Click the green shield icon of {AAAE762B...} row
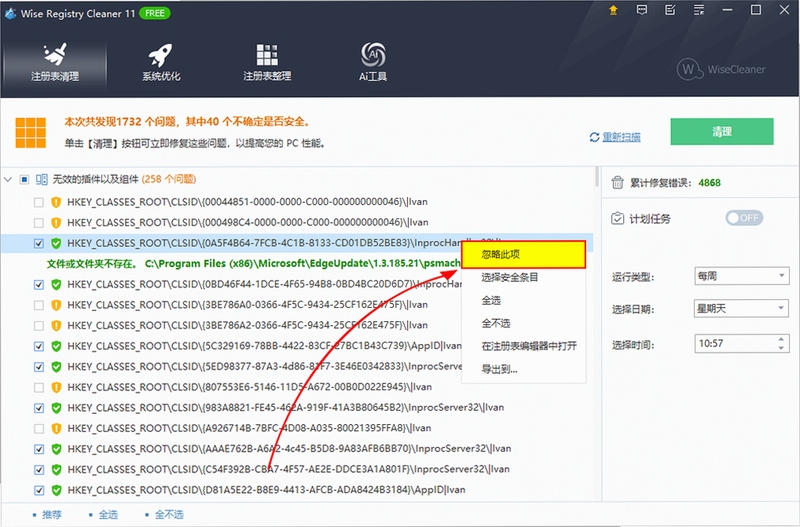This screenshot has height=527, width=800. pos(56,449)
